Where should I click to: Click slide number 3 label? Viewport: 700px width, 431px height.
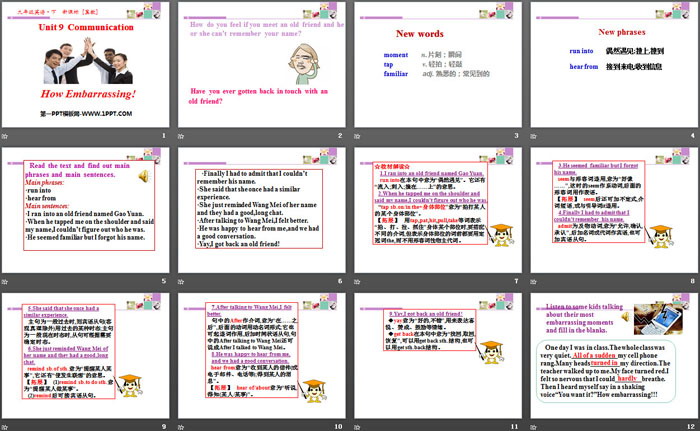[517, 135]
